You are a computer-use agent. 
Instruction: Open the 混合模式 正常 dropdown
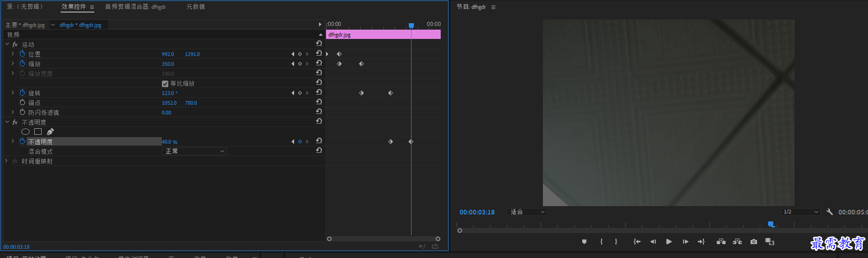coord(194,151)
